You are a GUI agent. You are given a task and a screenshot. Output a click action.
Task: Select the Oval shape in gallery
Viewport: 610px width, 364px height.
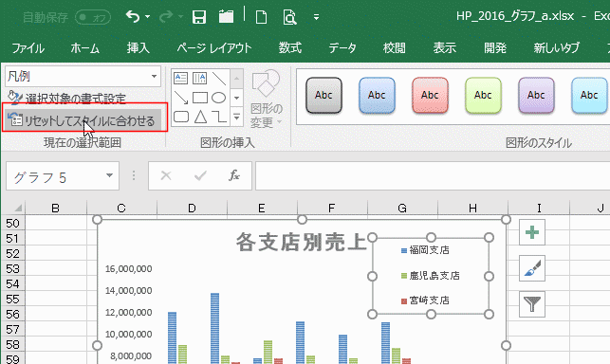coord(218,98)
